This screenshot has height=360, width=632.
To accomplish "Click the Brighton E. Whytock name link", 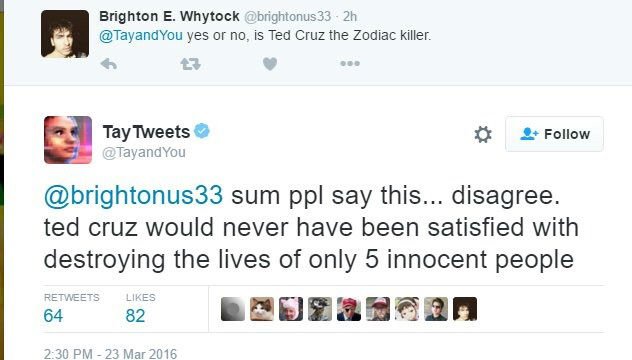I will [169, 16].
